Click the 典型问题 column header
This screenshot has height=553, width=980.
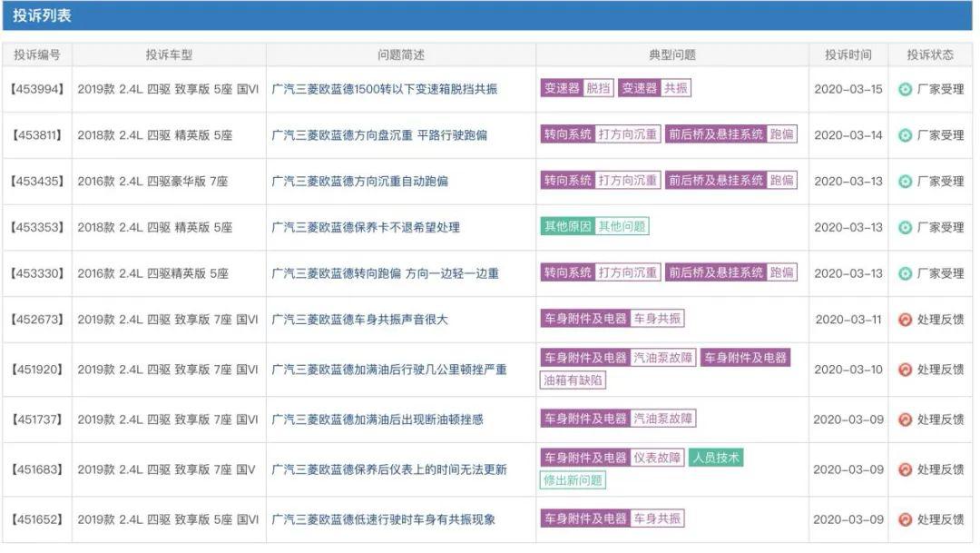coord(672,54)
